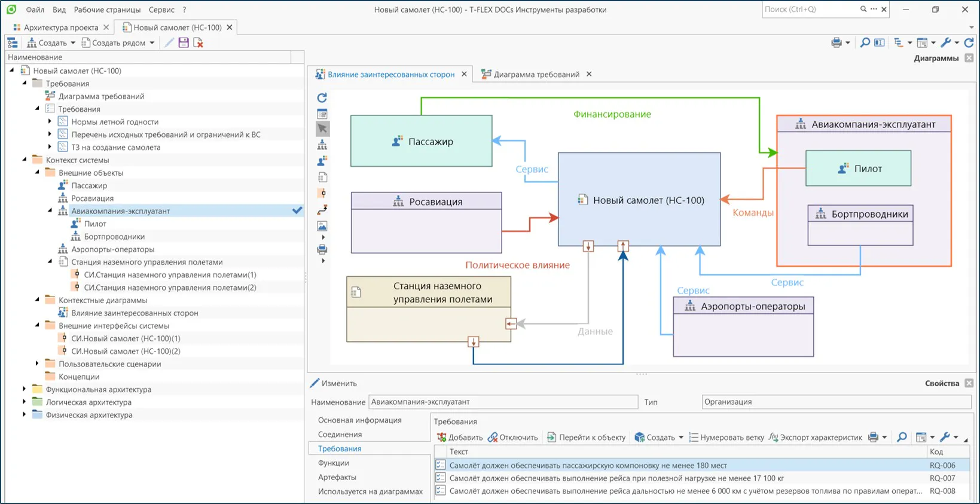Open the Файл menu
The width and height of the screenshot is (980, 504).
click(35, 10)
